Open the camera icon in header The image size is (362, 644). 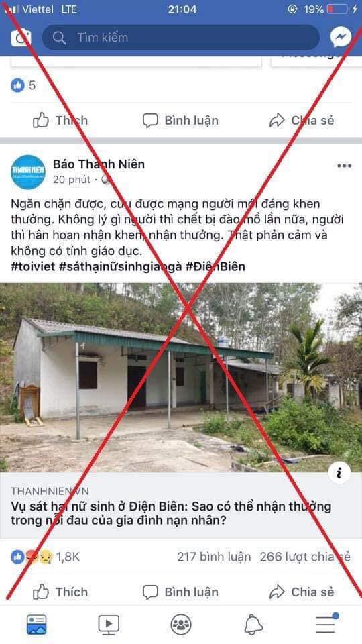[x=21, y=38]
